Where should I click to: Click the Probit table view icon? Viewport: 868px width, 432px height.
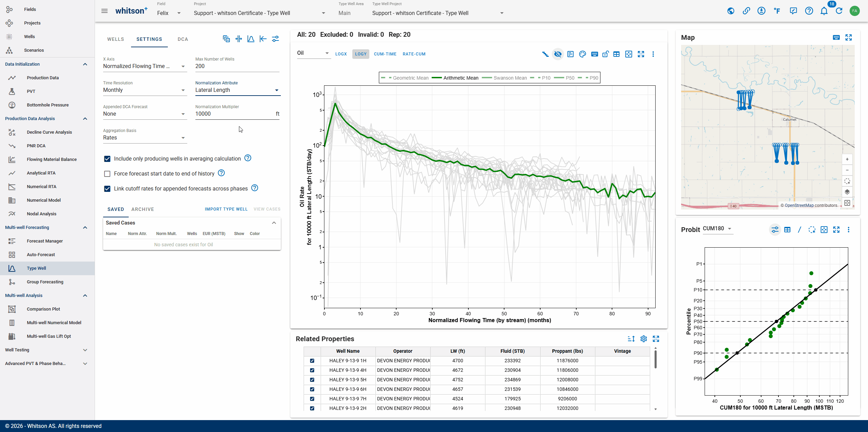point(787,230)
